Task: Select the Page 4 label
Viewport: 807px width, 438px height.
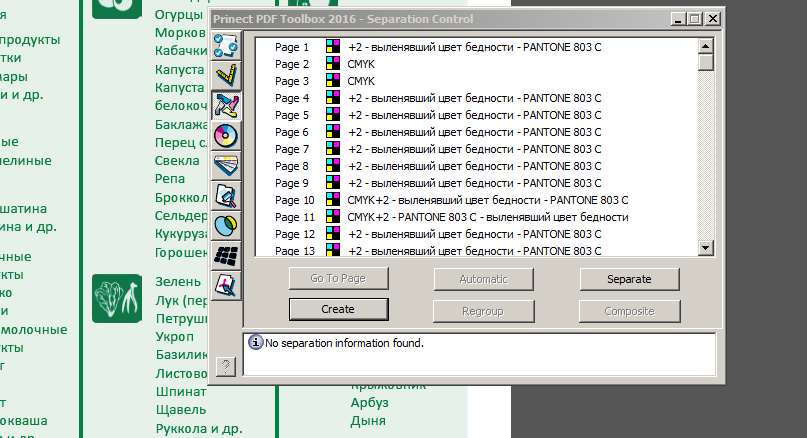Action: tap(292, 98)
